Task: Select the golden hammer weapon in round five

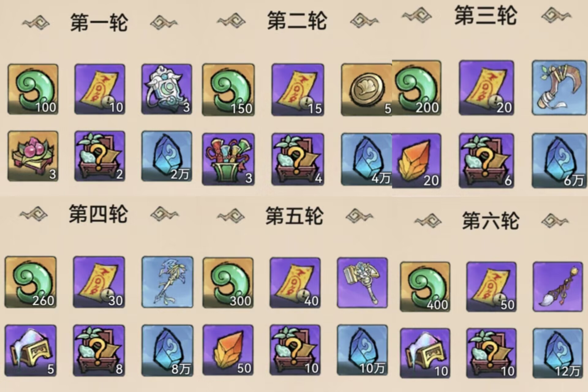Action: (362, 283)
